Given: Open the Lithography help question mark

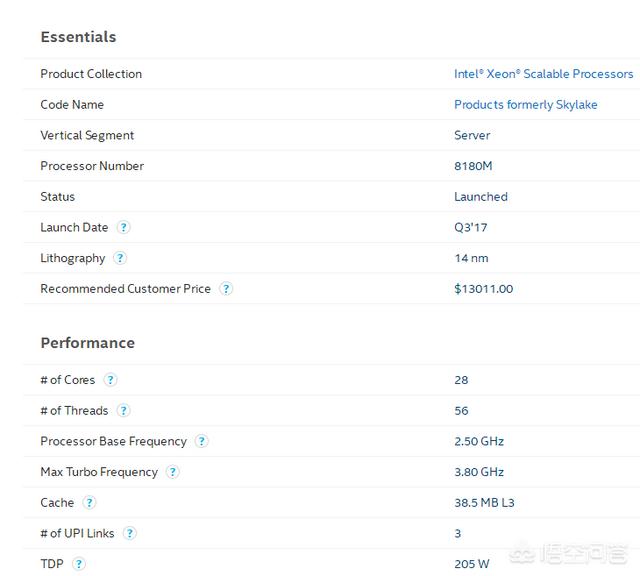Looking at the screenshot, I should point(120,258).
